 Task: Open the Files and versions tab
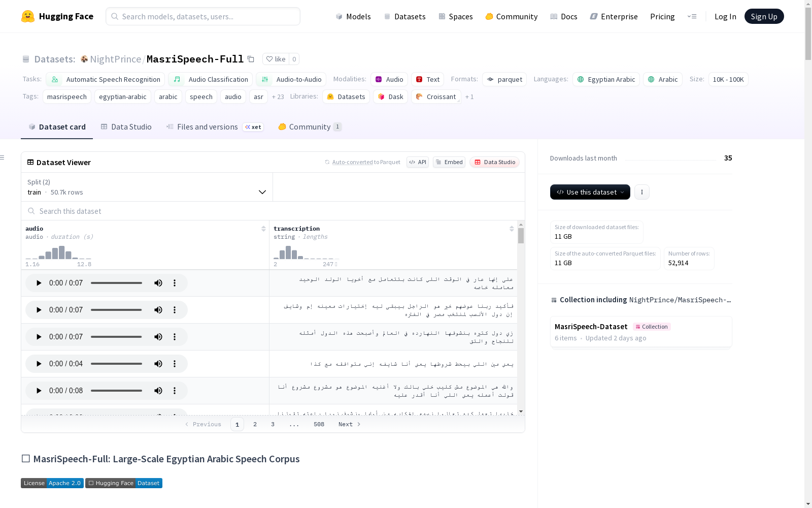point(215,127)
